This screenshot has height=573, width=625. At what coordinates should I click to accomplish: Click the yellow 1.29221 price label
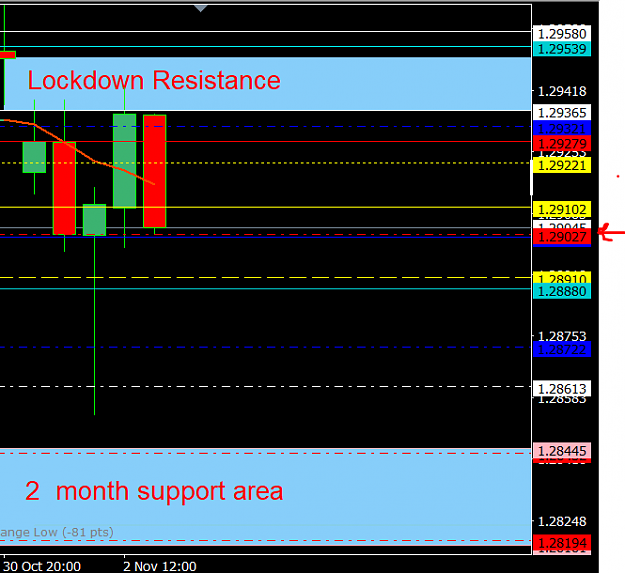click(562, 165)
